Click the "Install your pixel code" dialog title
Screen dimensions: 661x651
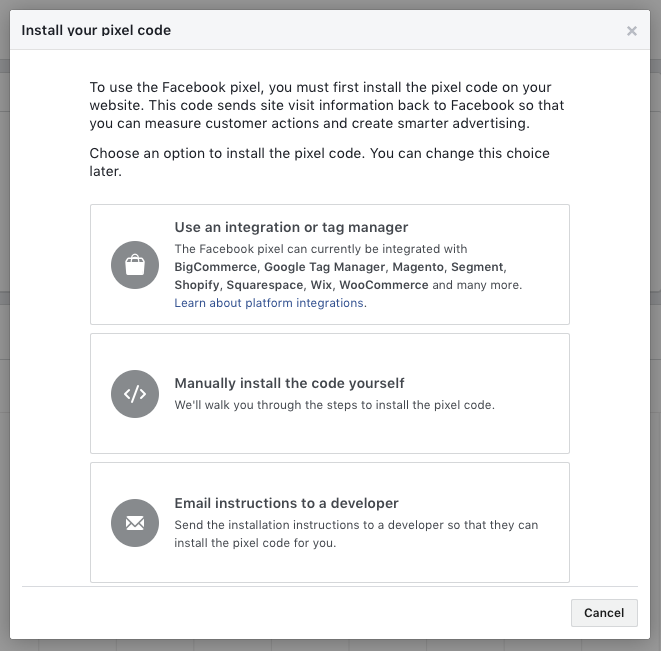tap(96, 30)
